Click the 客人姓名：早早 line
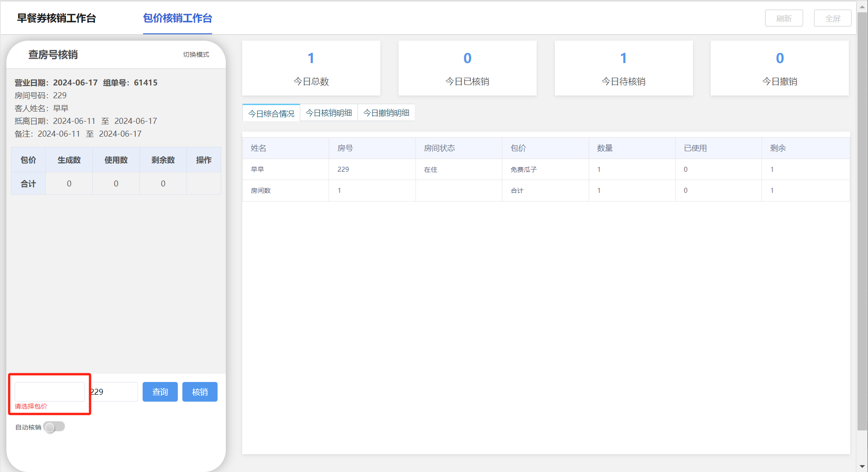868x472 pixels. [x=42, y=108]
